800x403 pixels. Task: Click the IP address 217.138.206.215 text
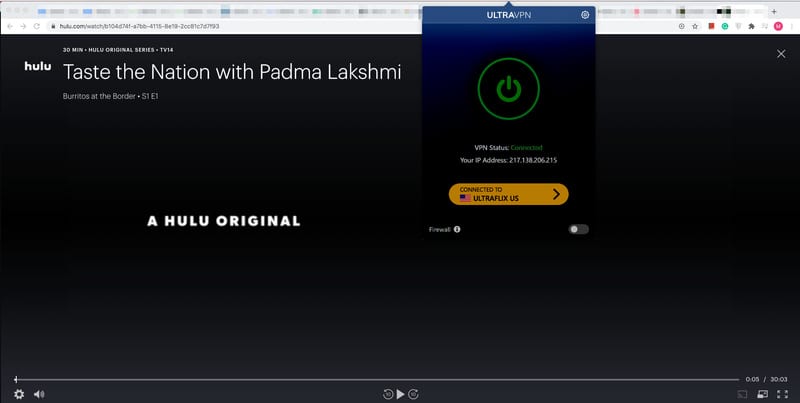[x=533, y=160]
